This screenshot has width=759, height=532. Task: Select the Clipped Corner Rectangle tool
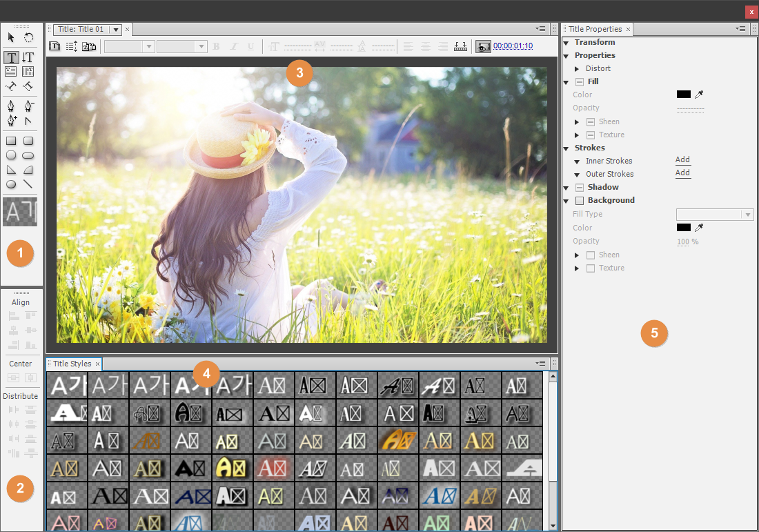coord(11,155)
